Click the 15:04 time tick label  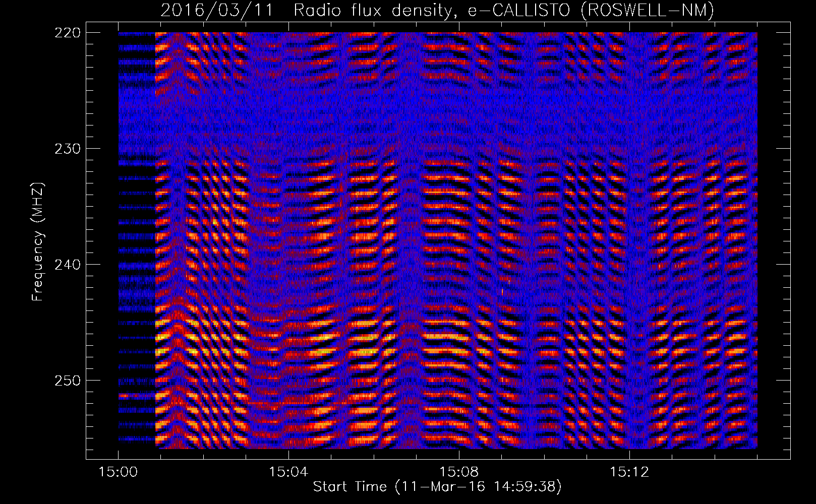pos(288,472)
